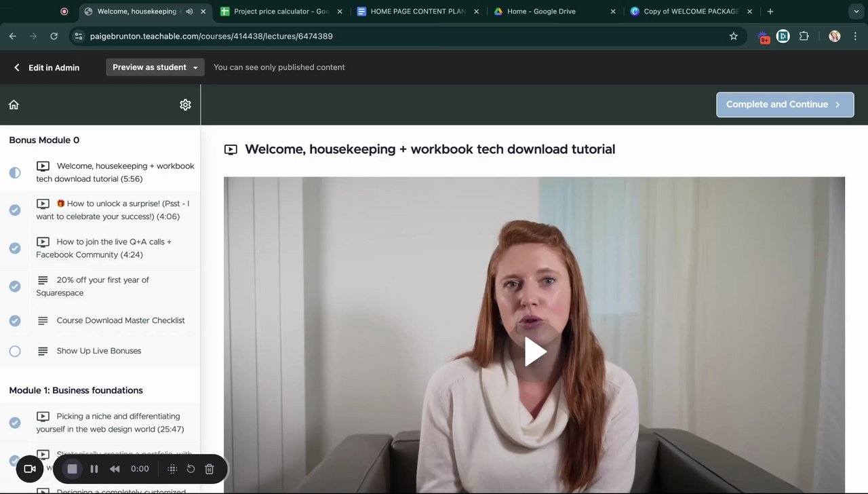Open the teal square extension icon
The width and height of the screenshot is (868, 494).
[783, 36]
